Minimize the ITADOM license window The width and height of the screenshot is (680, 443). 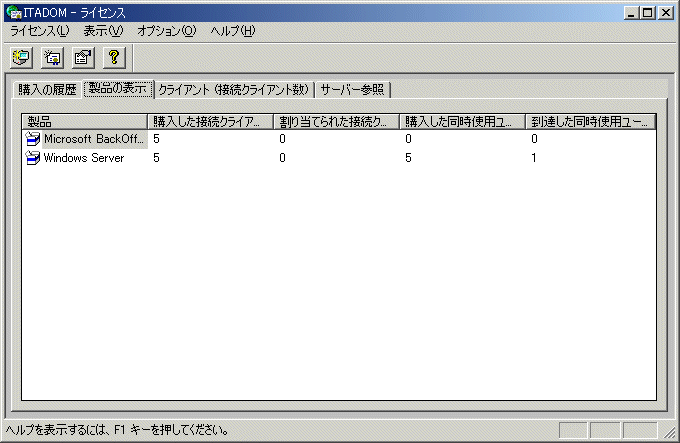[x=631, y=13]
